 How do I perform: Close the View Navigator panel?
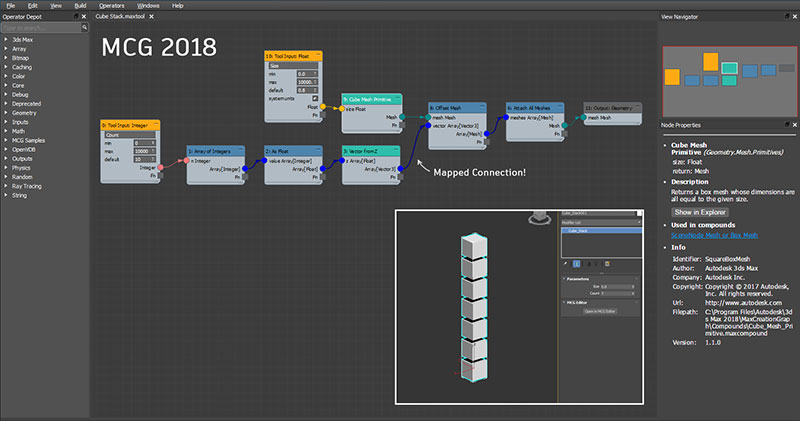792,17
